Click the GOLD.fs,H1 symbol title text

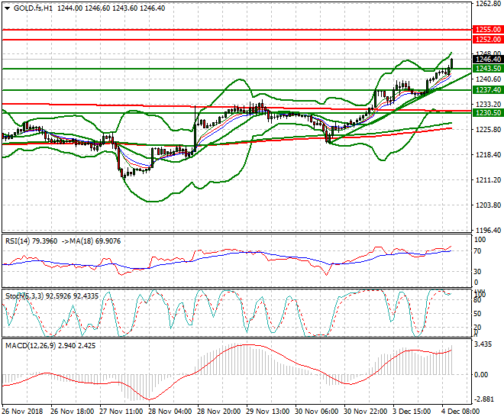[33, 8]
